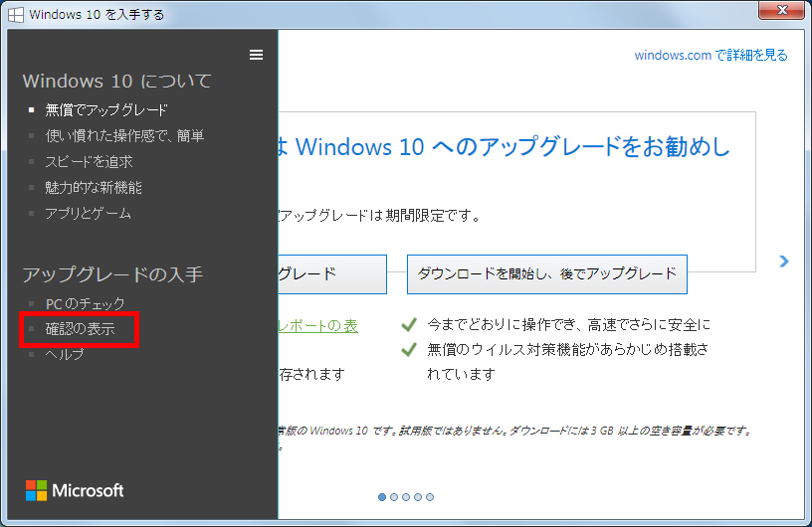Open 魅力的な新機能 menu entry
The height and width of the screenshot is (527, 812).
click(x=94, y=187)
